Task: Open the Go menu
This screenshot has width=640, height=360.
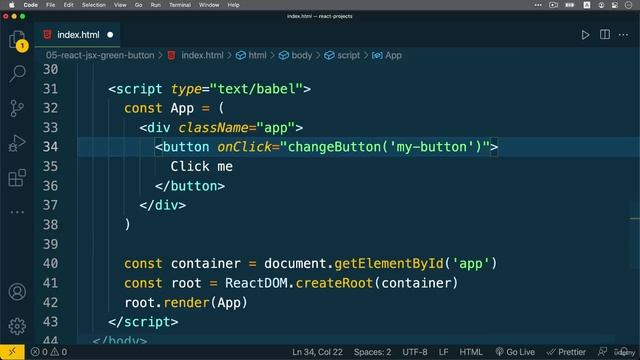Action: 138,5
